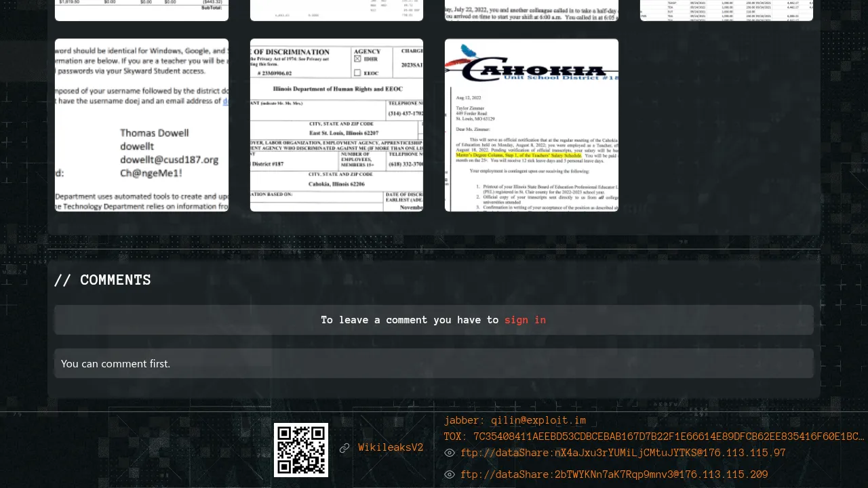Open the Skyward access instructions thumbnail
Viewport: 868px width, 488px height.
point(142,125)
